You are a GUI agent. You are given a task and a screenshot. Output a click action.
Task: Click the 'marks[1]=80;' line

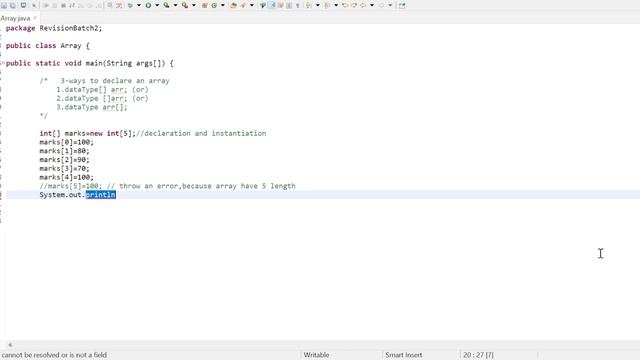coord(64,151)
